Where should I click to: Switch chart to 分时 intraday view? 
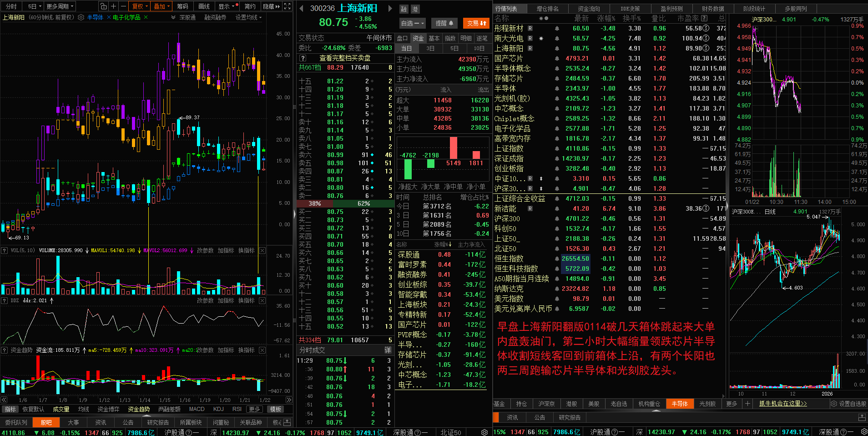11,6
